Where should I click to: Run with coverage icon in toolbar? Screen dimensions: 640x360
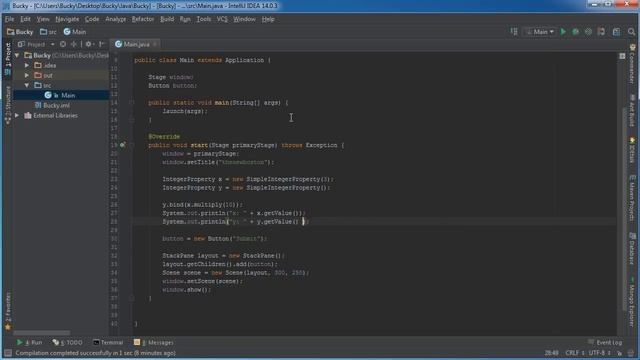pos(588,31)
